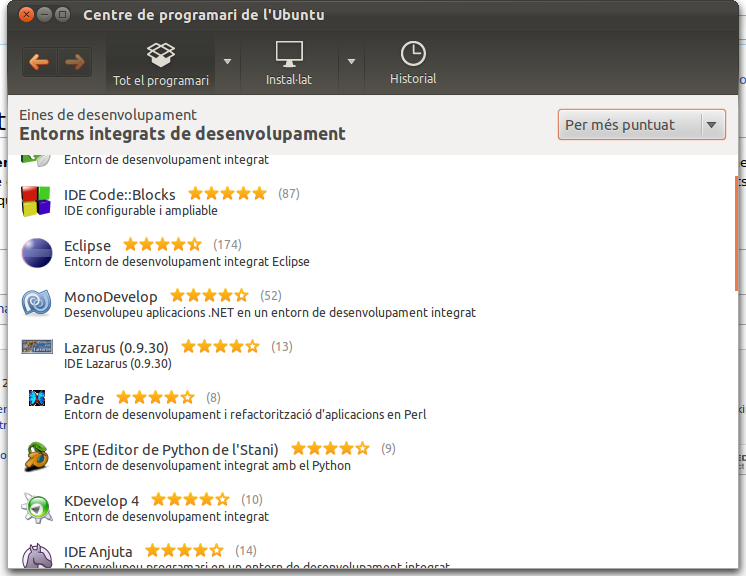Click the back arrow navigation button
The height and width of the screenshot is (576, 746).
pyautogui.click(x=39, y=62)
